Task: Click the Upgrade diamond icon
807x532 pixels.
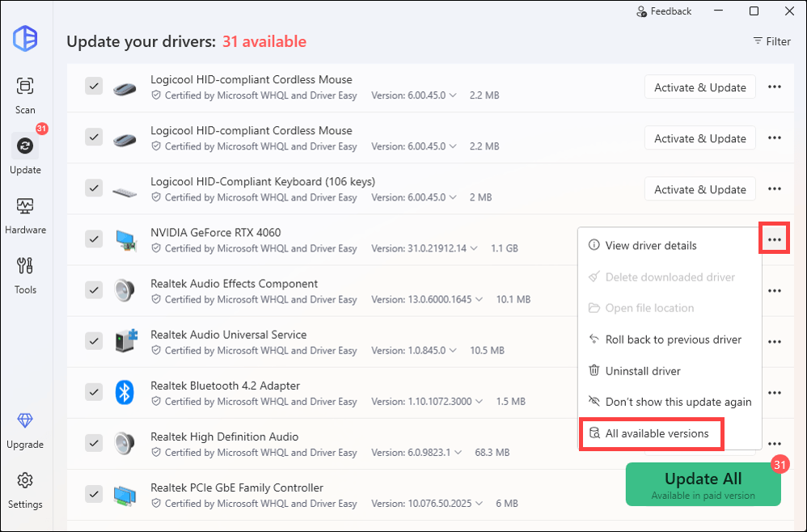Action: (25, 421)
